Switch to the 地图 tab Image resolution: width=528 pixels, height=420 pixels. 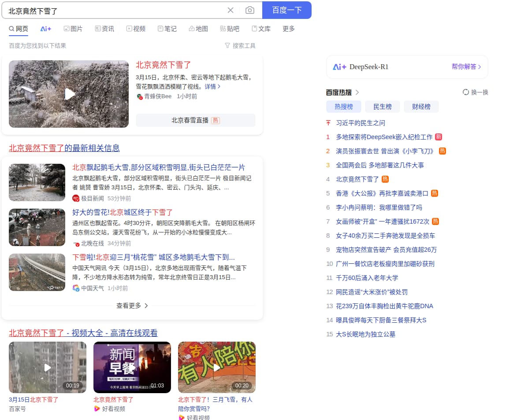(198, 29)
